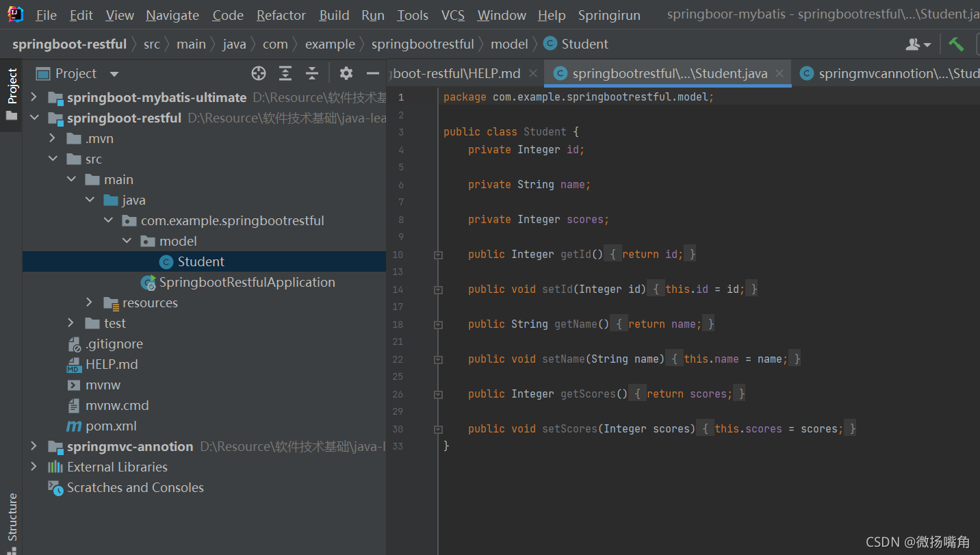The width and height of the screenshot is (980, 555).
Task: Open the Tools menu
Action: [x=413, y=15]
